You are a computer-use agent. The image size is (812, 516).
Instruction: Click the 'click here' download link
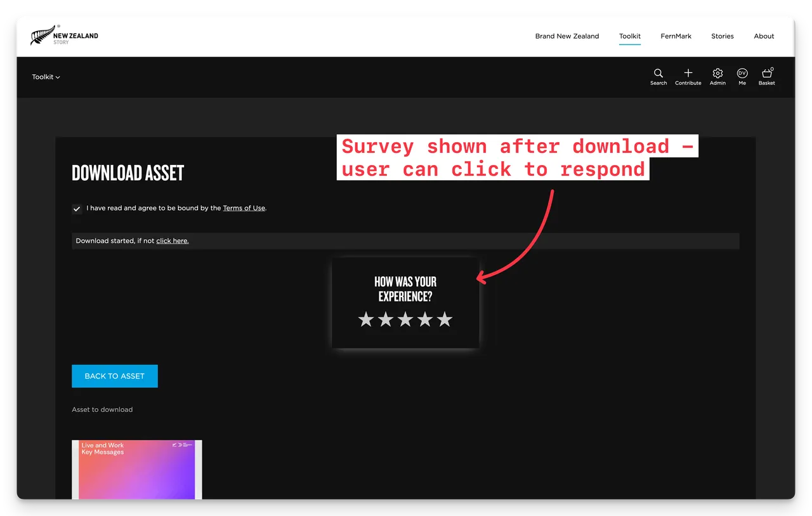172,241
